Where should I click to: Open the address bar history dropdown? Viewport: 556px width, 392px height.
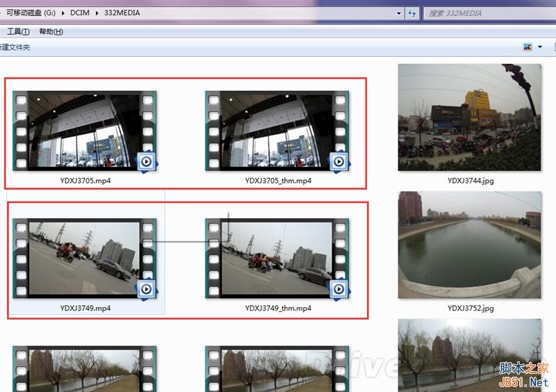click(398, 13)
